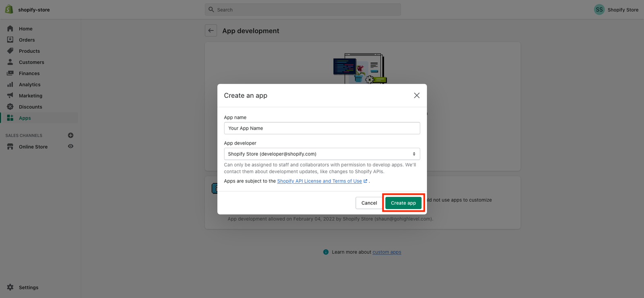Open the Shopify Store account menu

[616, 10]
